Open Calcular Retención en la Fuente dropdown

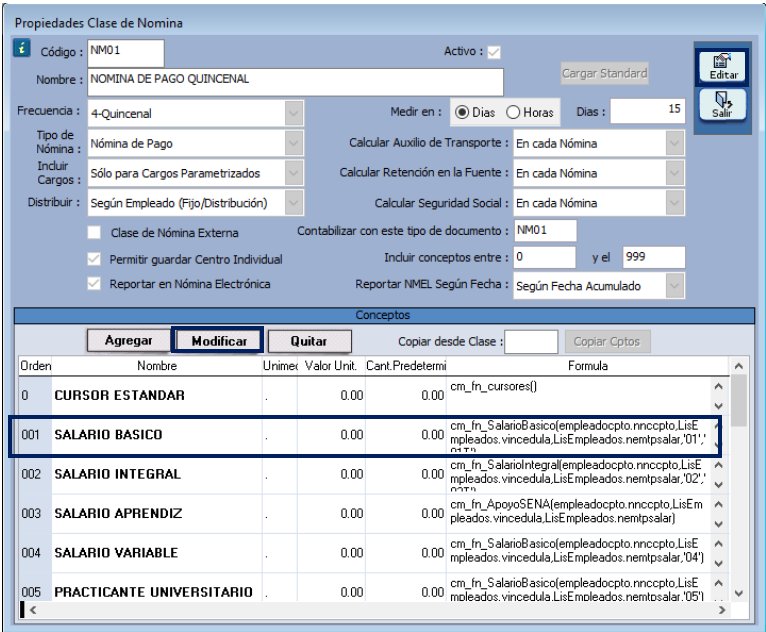coord(674,173)
